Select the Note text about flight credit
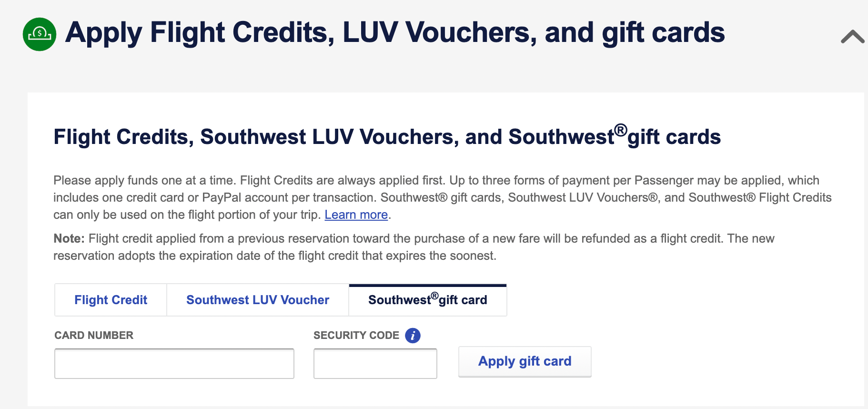This screenshot has width=868, height=409. [x=414, y=246]
